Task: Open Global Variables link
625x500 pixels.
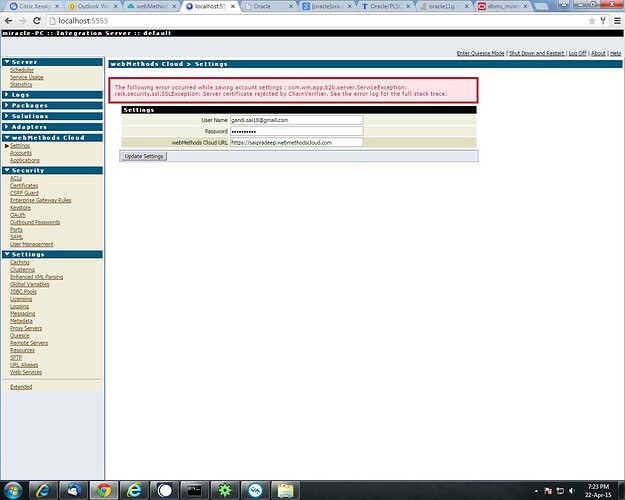Action: 29,284
